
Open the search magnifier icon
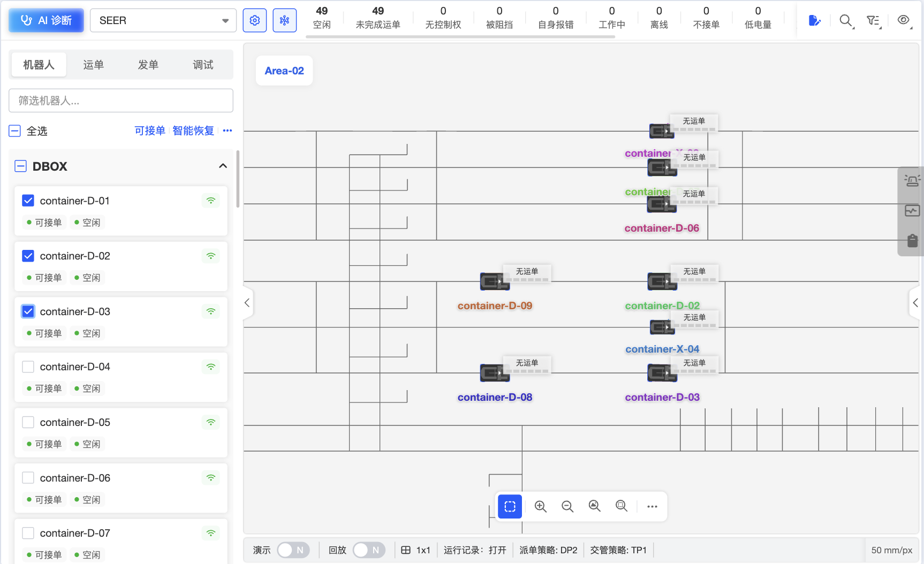(x=845, y=20)
